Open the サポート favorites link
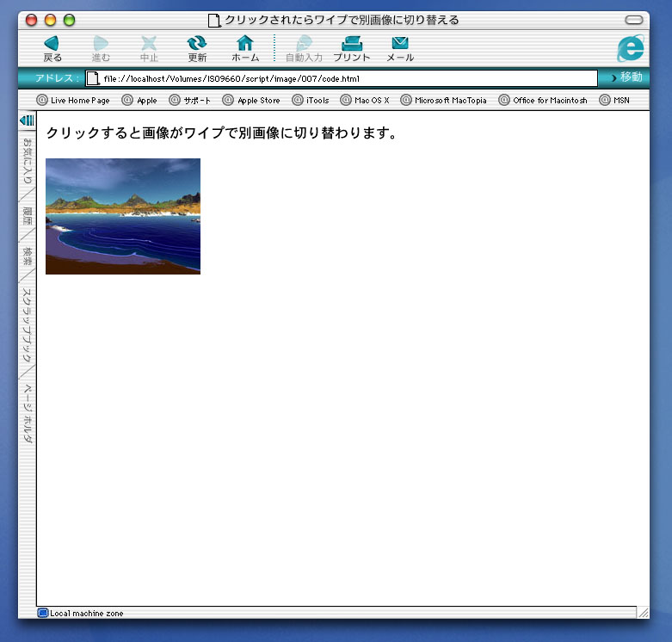This screenshot has width=672, height=642. [190, 100]
